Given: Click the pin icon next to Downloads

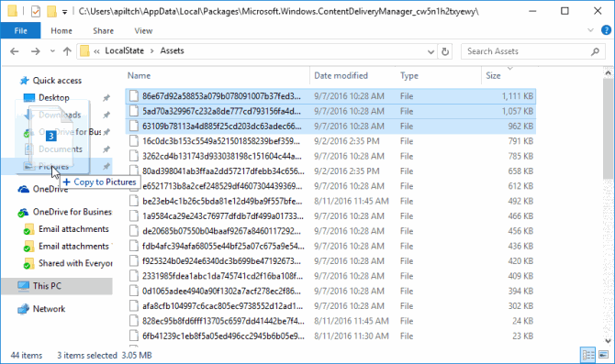Looking at the screenshot, I should click(106, 115).
